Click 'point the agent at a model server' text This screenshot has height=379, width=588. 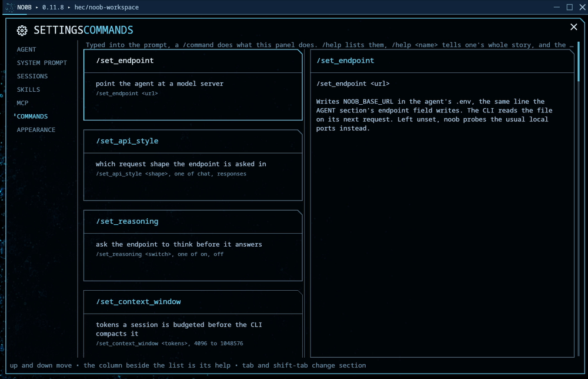[x=159, y=84]
